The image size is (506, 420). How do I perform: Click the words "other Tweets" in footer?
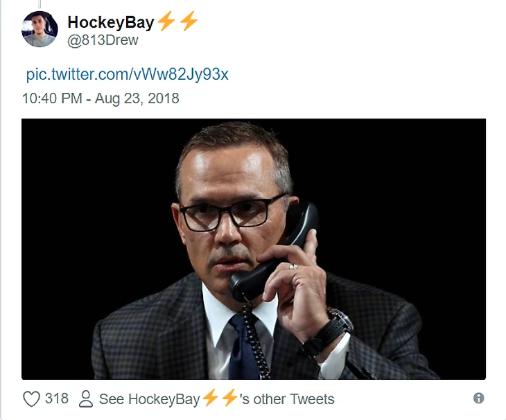coord(294,399)
